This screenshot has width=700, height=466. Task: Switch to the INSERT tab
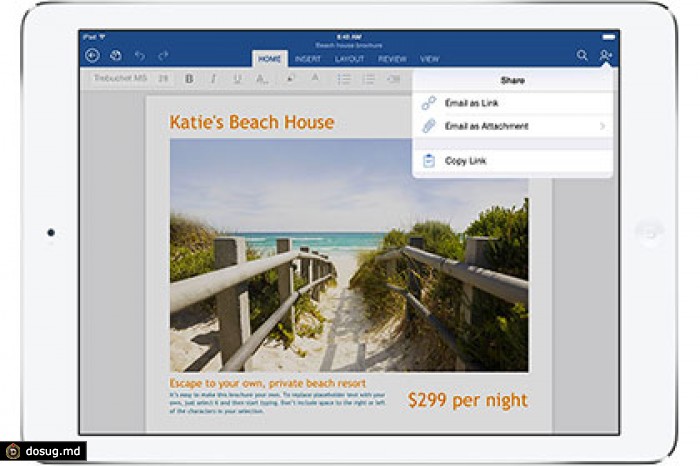click(x=308, y=60)
